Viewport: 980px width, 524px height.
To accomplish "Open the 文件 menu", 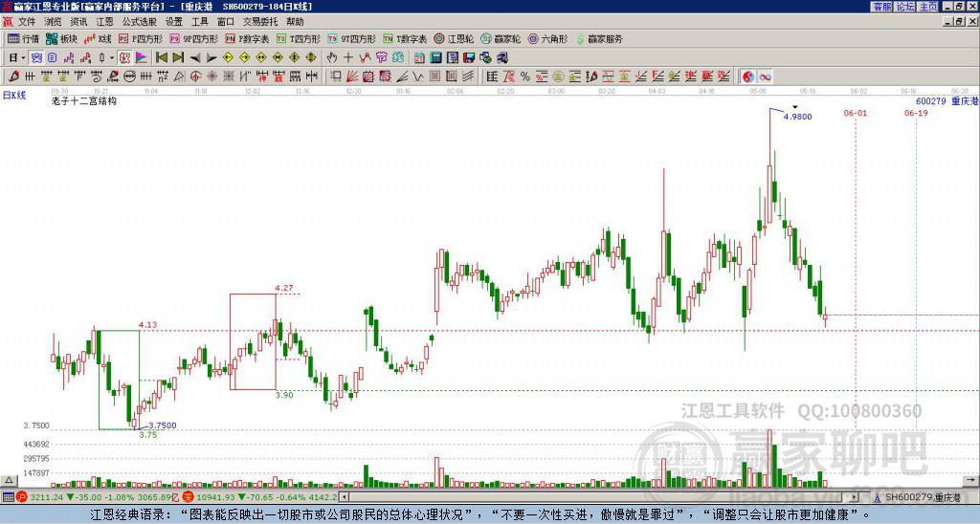I will [27, 22].
